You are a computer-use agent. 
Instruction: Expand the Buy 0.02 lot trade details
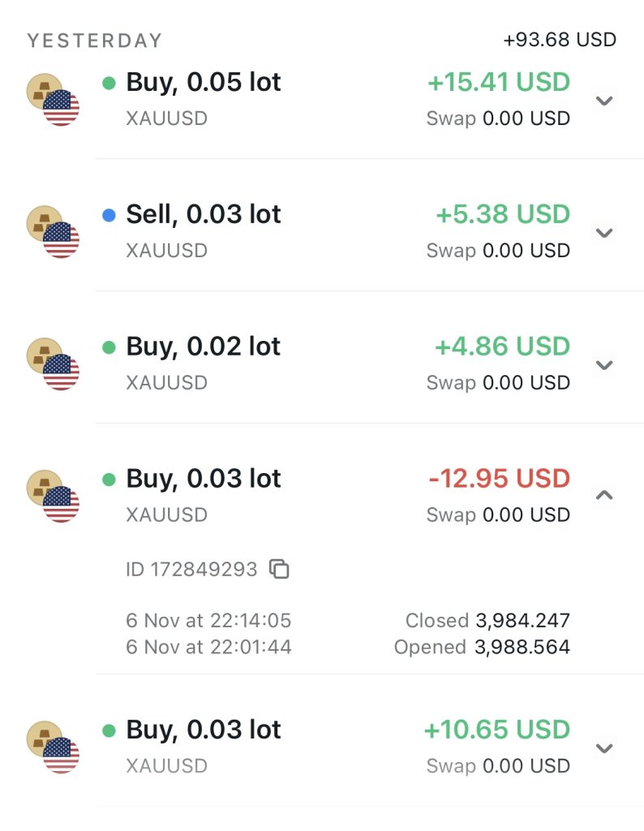tap(603, 365)
